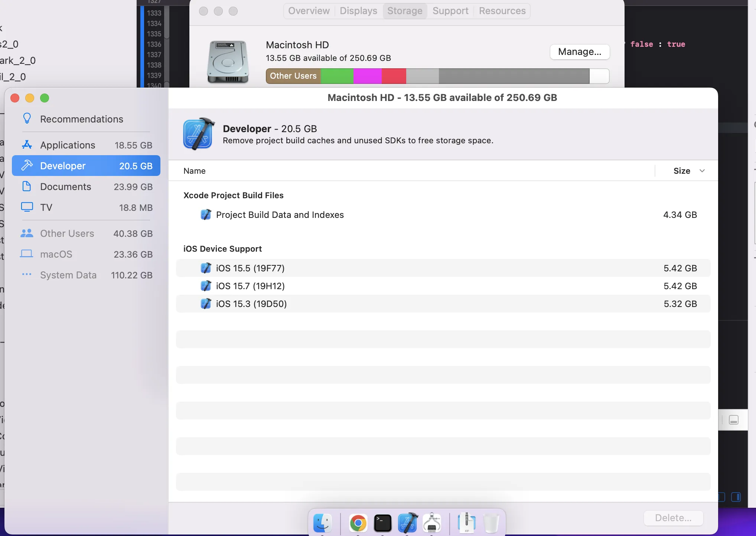
Task: Toggle sort order via Size chevron
Action: pyautogui.click(x=702, y=171)
